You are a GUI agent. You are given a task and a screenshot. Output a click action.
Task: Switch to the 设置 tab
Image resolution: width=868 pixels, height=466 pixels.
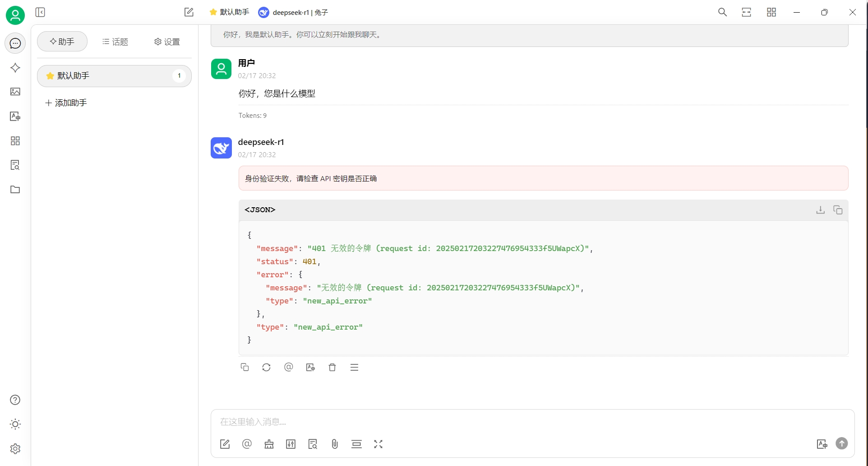click(x=167, y=42)
